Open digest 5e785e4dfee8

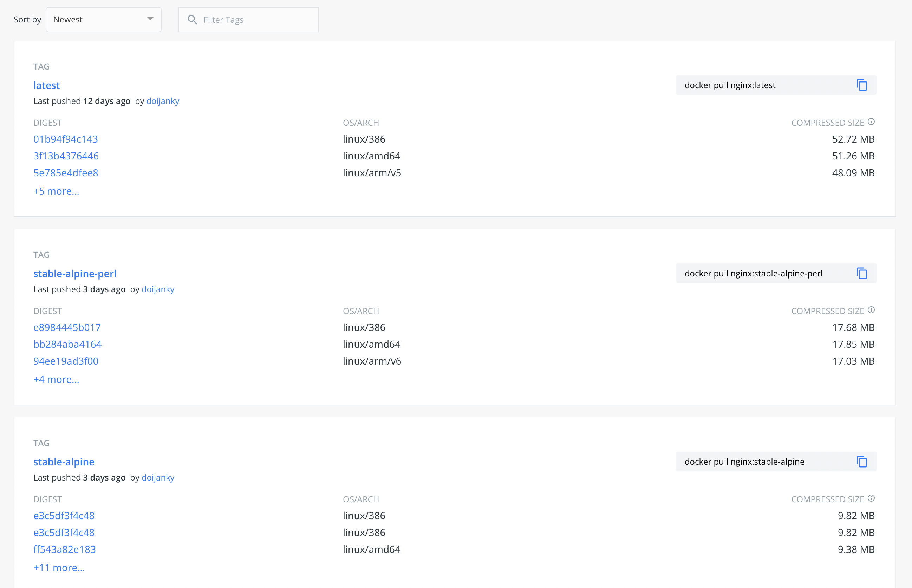(x=66, y=172)
